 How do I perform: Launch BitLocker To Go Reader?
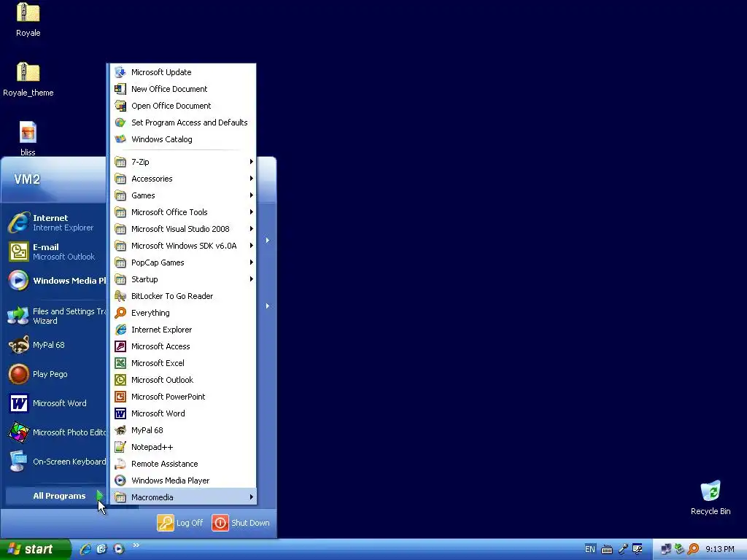pos(183,296)
